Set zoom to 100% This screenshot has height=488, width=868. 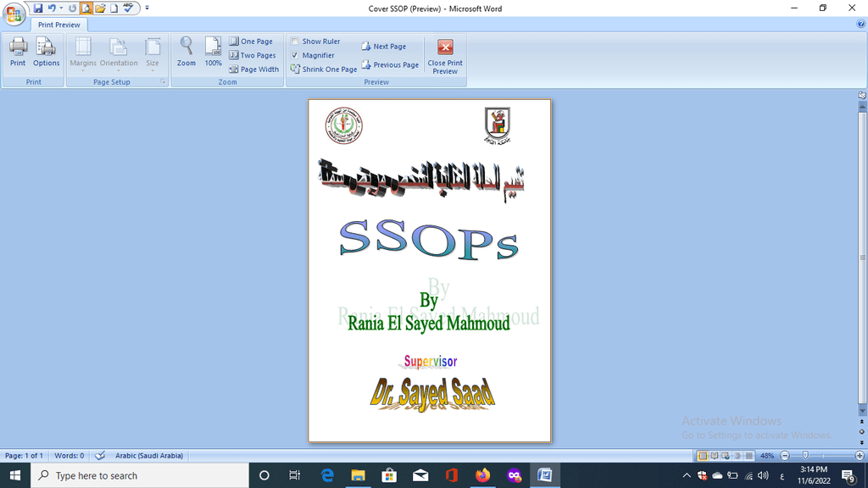coord(213,53)
